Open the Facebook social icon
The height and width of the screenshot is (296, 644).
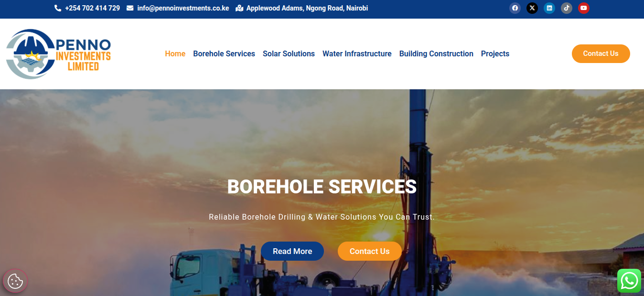pyautogui.click(x=515, y=8)
